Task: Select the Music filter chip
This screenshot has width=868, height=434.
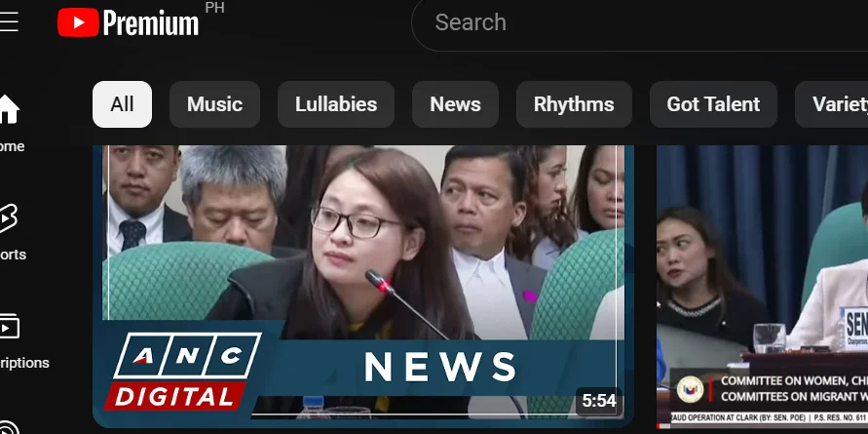Action: (214, 104)
